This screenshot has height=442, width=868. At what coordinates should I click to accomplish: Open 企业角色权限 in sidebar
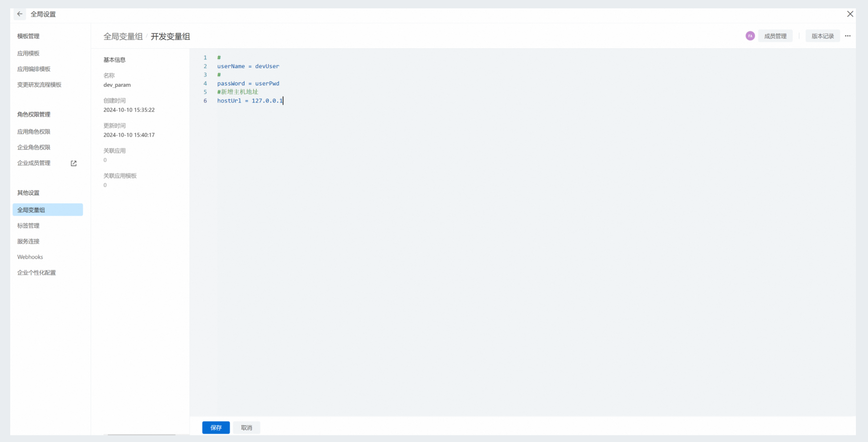click(x=34, y=147)
